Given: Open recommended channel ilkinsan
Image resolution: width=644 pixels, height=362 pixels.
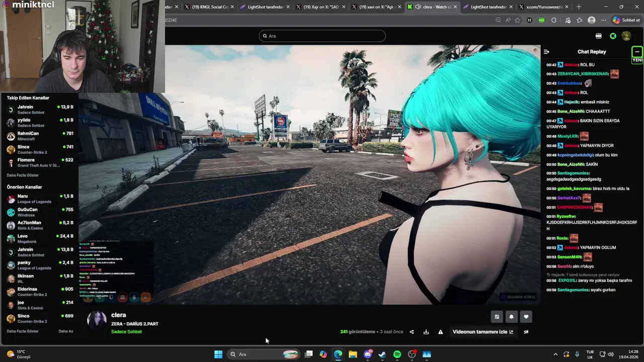Looking at the screenshot, I should tap(40, 279).
